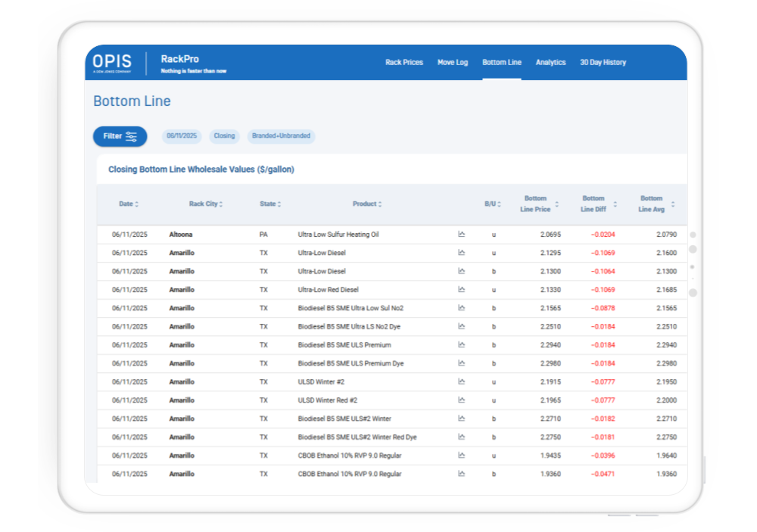This screenshot has height=532, width=757.
Task: Open chart for ULSD Winter Red #2
Action: (x=462, y=400)
